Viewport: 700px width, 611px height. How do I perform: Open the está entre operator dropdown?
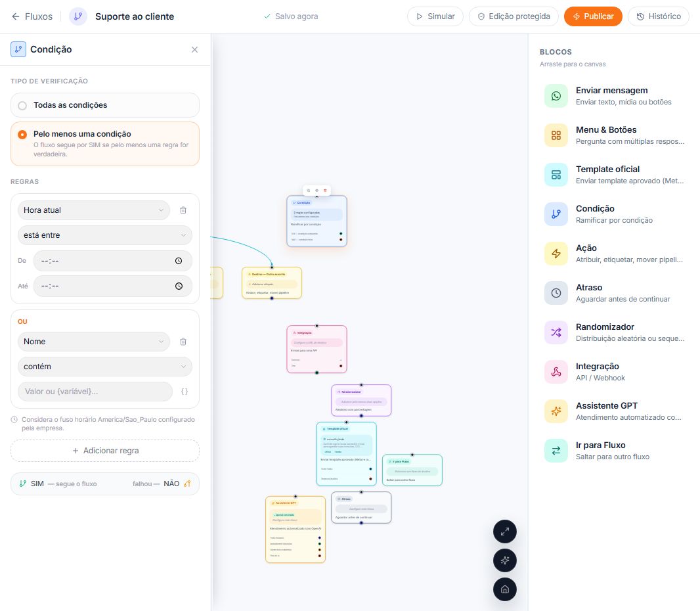click(x=105, y=235)
